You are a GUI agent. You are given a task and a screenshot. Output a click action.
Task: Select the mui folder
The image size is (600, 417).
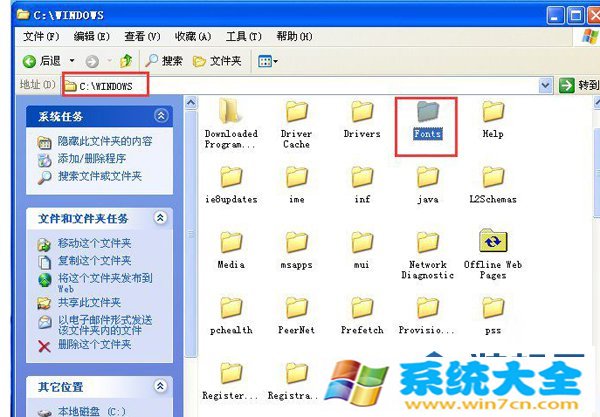tap(362, 250)
